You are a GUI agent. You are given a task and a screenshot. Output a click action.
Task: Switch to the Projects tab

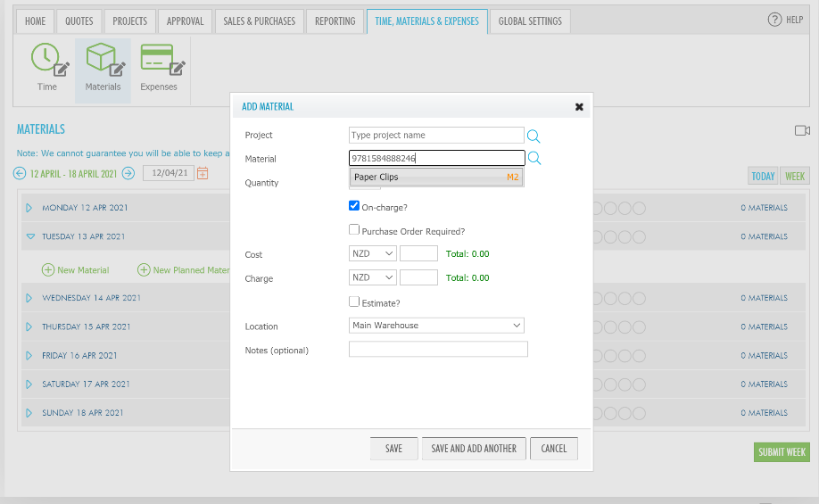tap(130, 21)
